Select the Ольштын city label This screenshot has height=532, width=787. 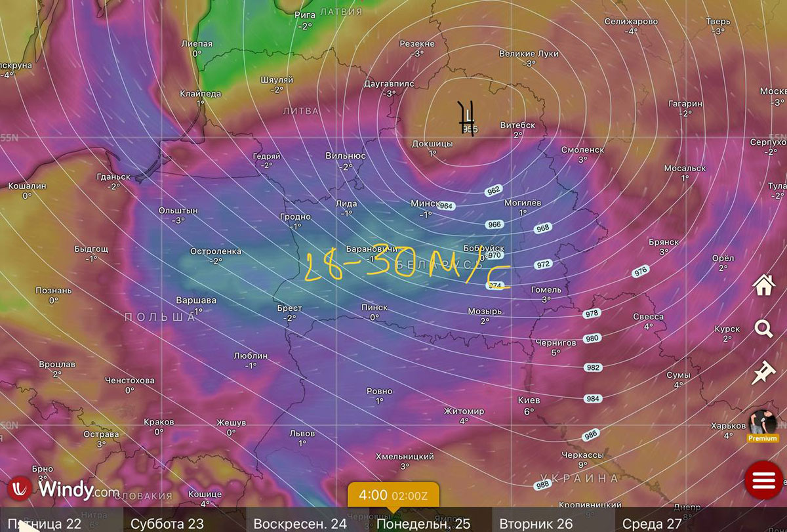(x=178, y=210)
